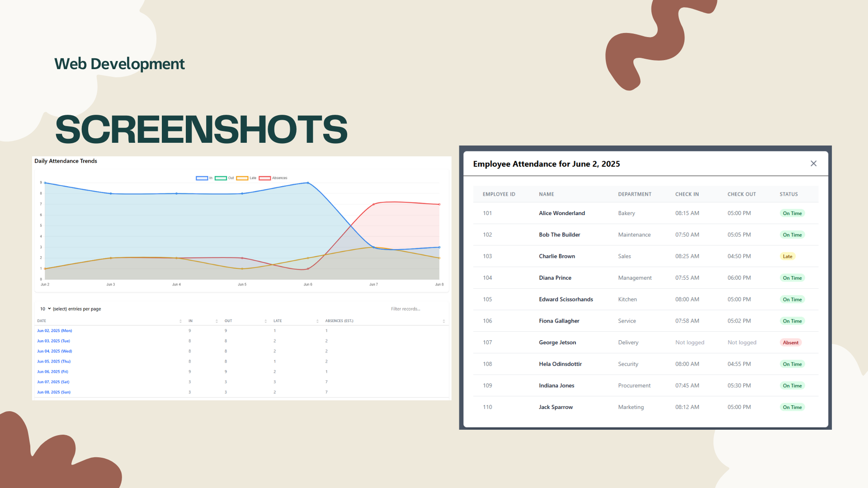
Task: Sort the LATE column with its sort icon
Action: click(x=318, y=321)
